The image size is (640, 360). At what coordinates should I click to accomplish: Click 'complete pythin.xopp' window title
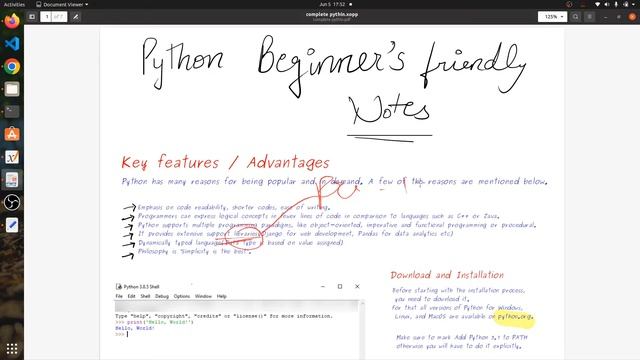click(x=332, y=14)
